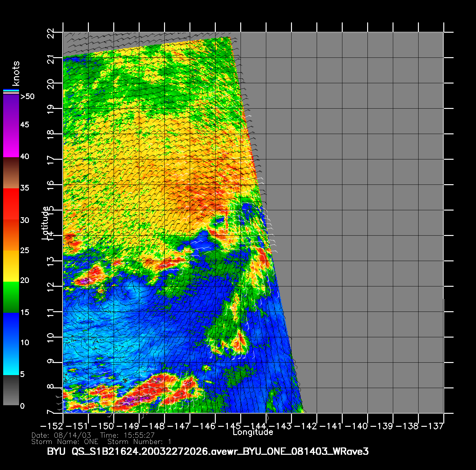This screenshot has width=476, height=470.
Task: Select the cyan 5-10 knots legend band
Action: pos(11,359)
